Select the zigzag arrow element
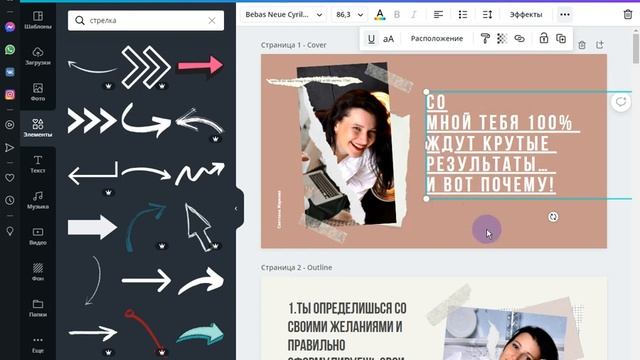 point(200,173)
